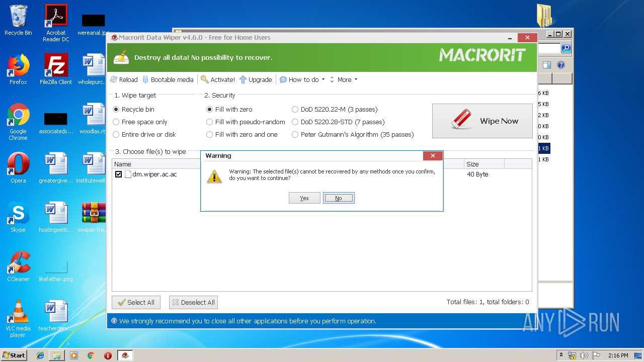Open CCleaner desktop icon
644x362 pixels.
[18, 266]
